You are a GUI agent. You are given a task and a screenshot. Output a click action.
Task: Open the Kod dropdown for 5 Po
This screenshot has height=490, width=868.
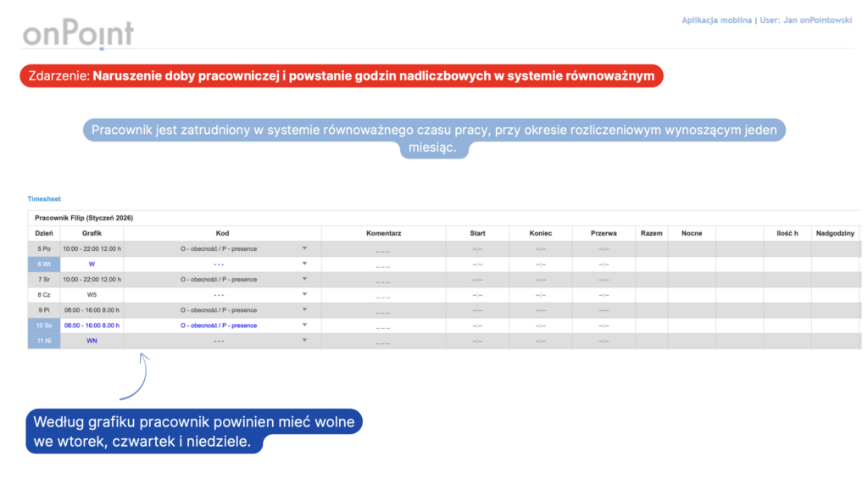[304, 248]
